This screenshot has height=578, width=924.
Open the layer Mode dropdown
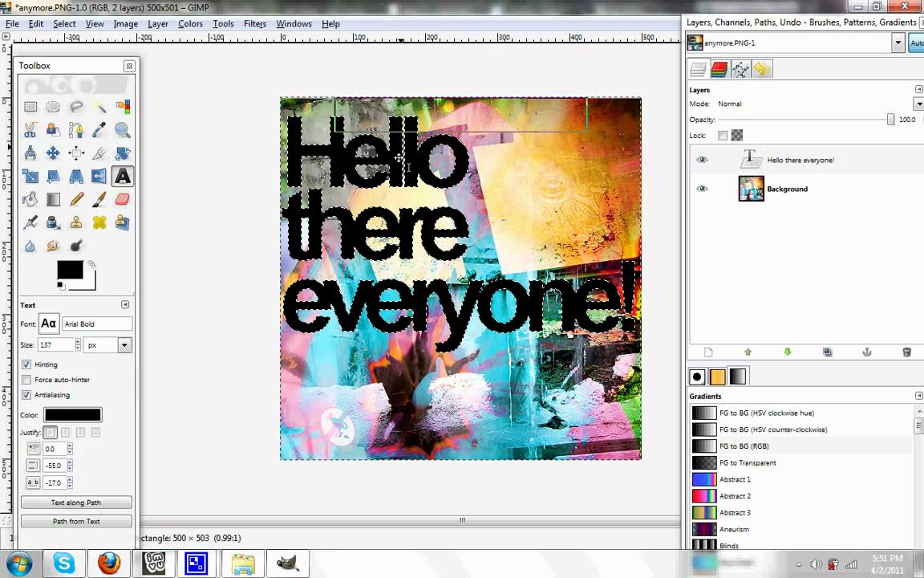tap(918, 104)
